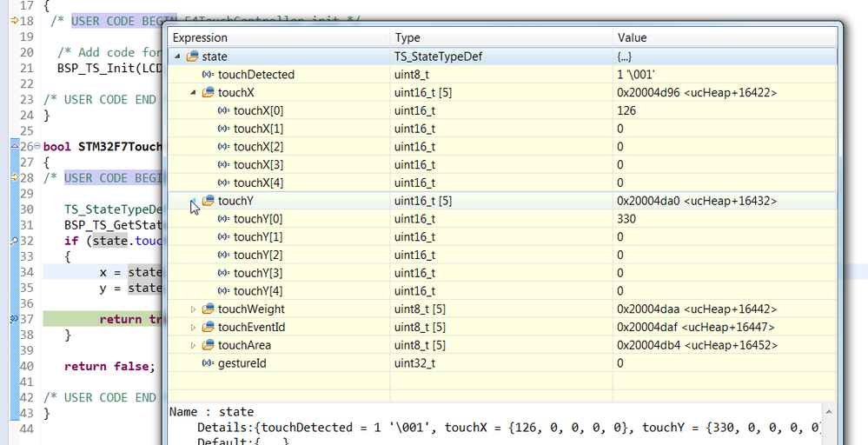The width and height of the screenshot is (868, 445).
Task: Select the gestureId row
Action: pos(503,363)
